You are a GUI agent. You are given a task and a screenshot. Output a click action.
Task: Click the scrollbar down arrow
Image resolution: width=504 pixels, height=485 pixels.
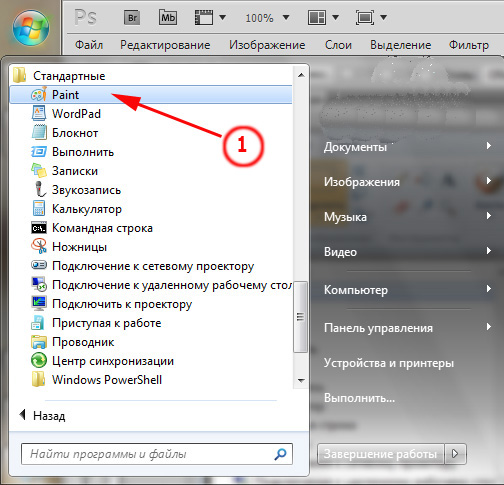coord(301,380)
